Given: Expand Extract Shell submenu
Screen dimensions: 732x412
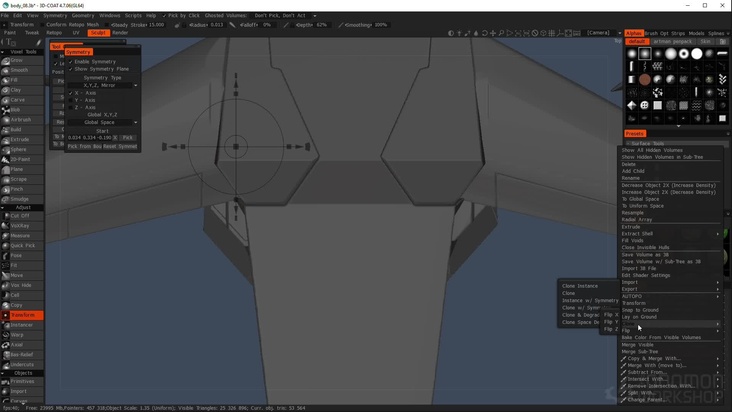Looking at the screenshot, I should (x=670, y=234).
